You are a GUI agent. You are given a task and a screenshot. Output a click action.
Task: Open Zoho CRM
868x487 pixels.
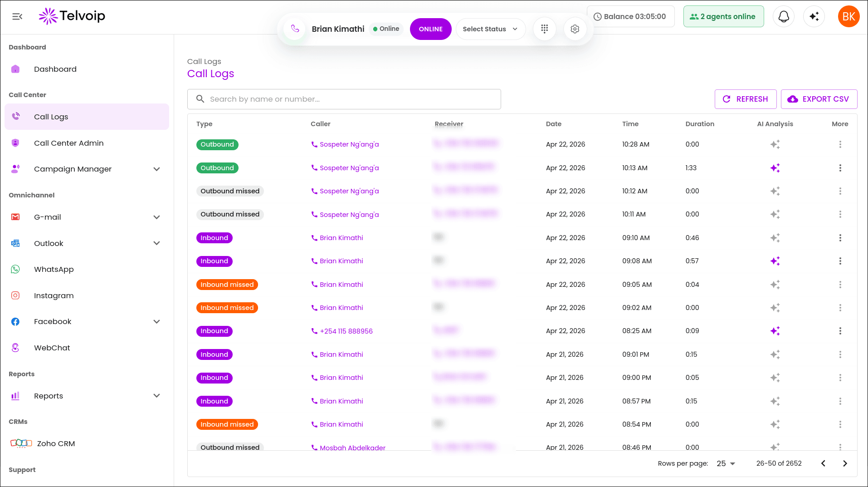pyautogui.click(x=87, y=443)
